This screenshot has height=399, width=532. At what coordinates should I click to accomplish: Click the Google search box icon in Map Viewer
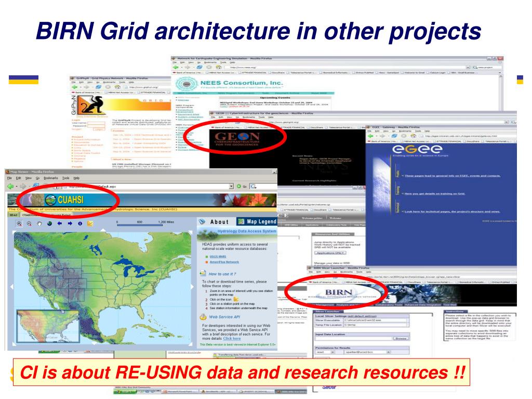click(x=253, y=187)
